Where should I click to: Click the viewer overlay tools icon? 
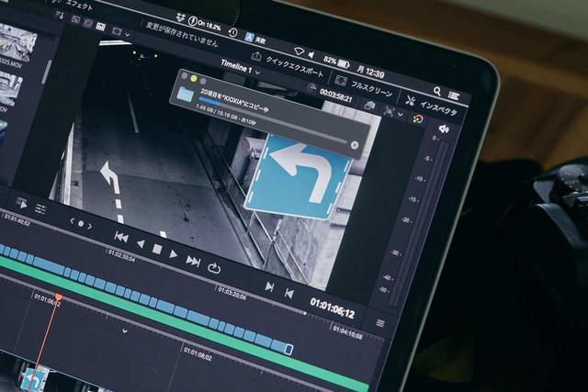(x=117, y=31)
